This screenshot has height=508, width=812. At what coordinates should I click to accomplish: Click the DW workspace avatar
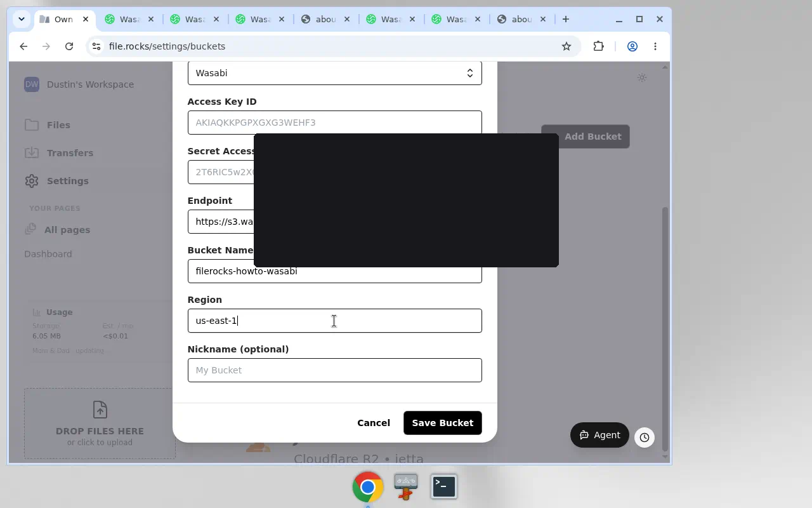tap(32, 84)
